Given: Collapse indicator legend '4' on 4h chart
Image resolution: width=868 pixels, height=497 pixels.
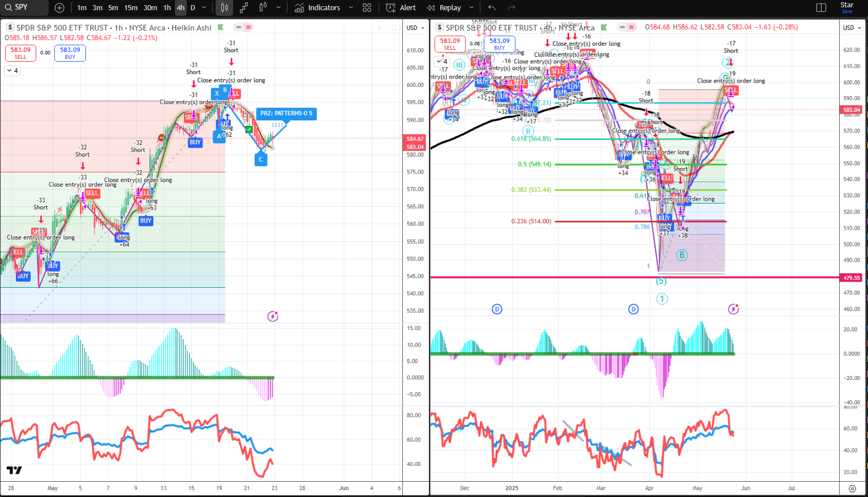Looking at the screenshot, I should pos(441,62).
